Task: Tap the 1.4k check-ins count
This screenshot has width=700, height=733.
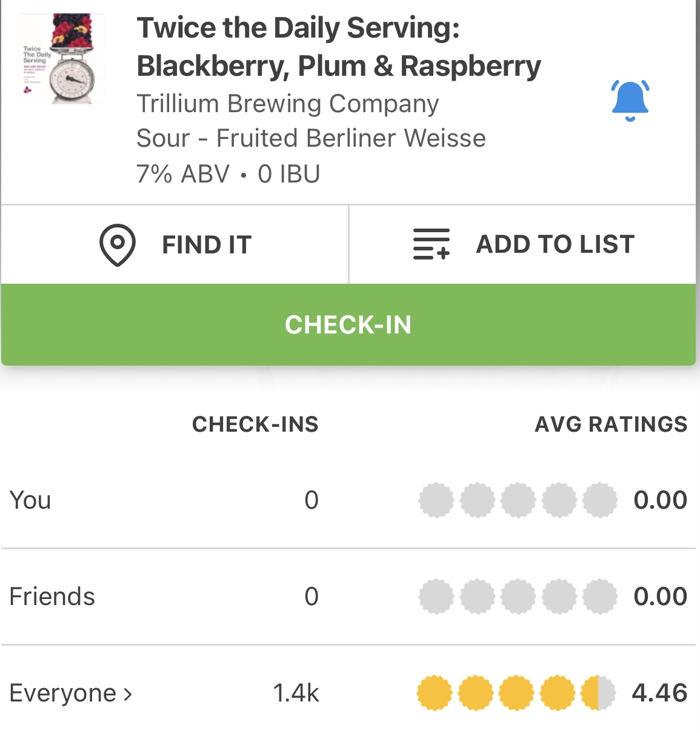Action: click(x=296, y=693)
